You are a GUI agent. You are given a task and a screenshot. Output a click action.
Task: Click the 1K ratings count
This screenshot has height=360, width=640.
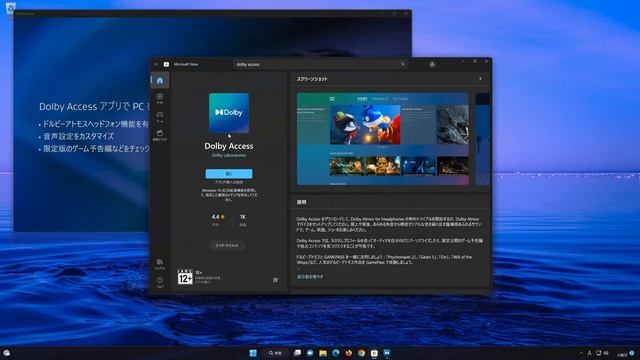tap(242, 217)
